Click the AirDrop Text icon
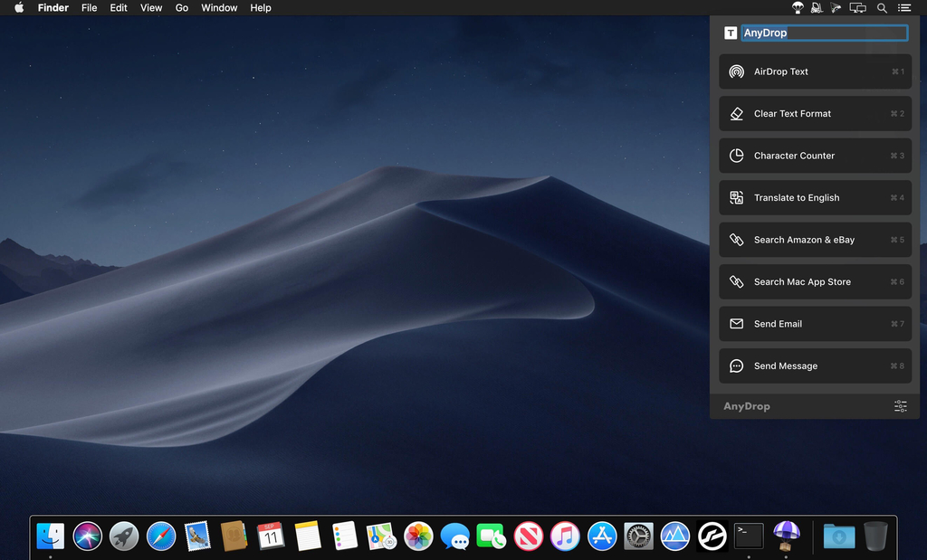Image resolution: width=927 pixels, height=560 pixels. [x=736, y=71]
